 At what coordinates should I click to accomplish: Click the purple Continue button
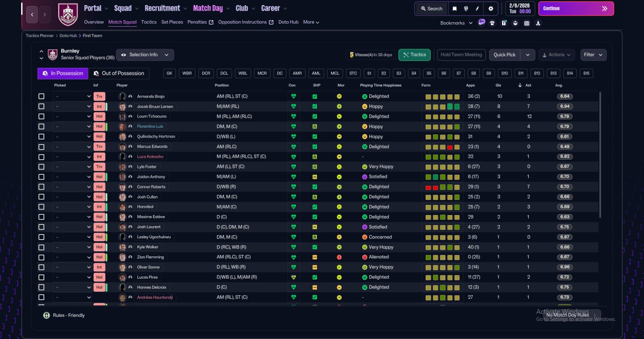(x=576, y=9)
